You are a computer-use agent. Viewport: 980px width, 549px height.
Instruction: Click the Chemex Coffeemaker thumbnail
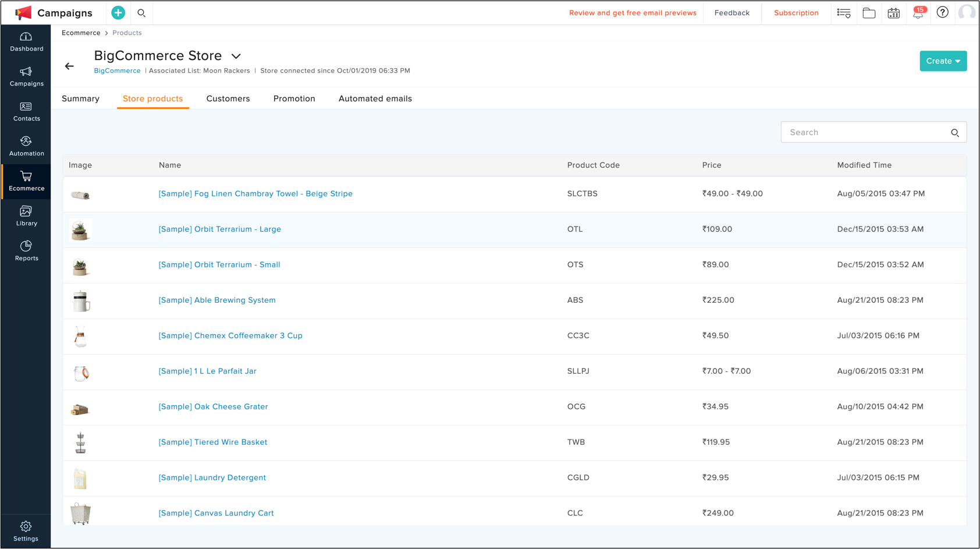(x=80, y=337)
